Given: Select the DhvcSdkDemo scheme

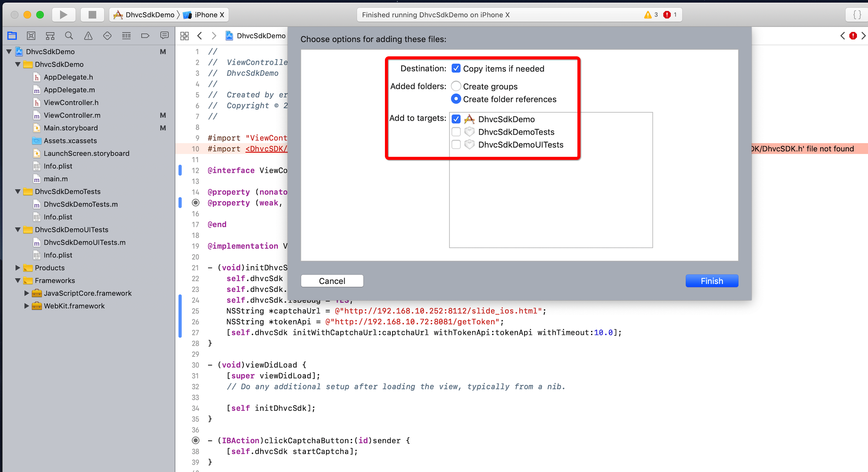Looking at the screenshot, I should coord(144,15).
